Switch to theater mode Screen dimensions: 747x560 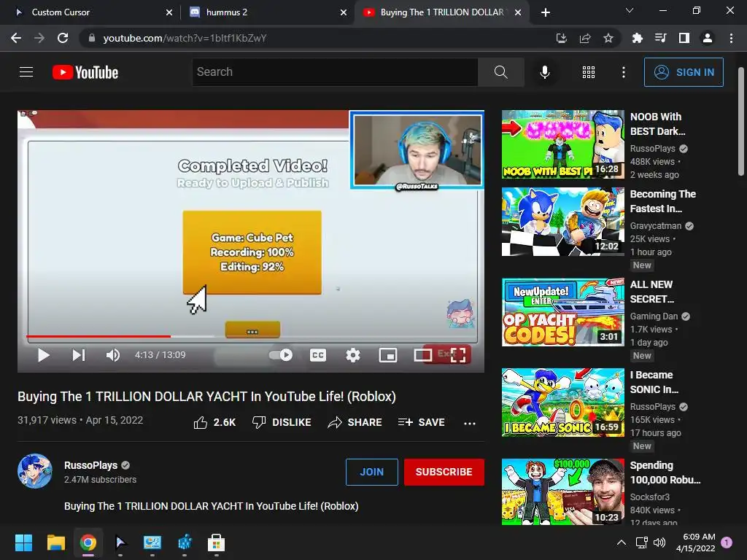(x=422, y=355)
